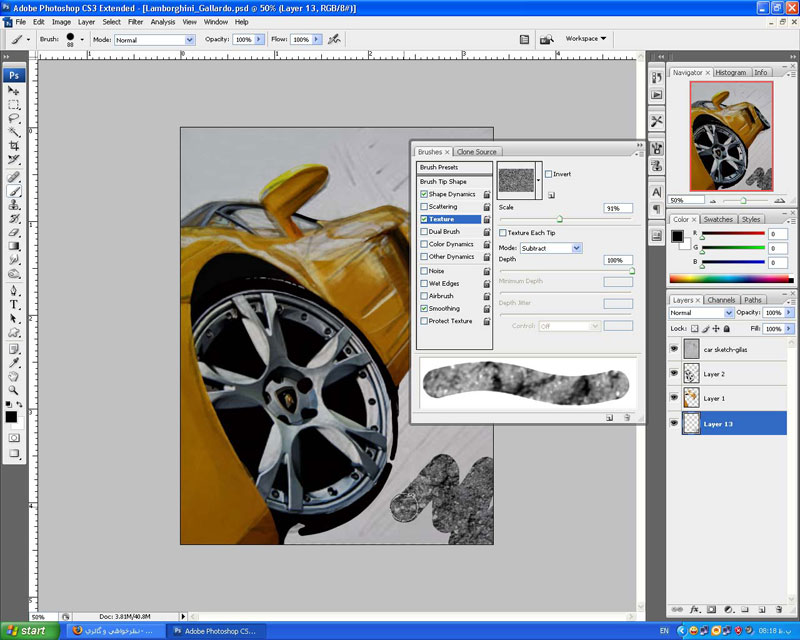Select the Clone Stamp tool

click(x=14, y=205)
